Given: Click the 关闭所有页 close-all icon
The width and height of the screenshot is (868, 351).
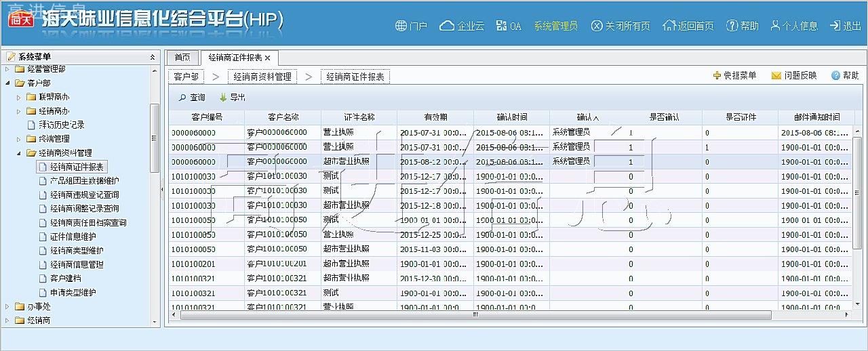Looking at the screenshot, I should tap(597, 26).
